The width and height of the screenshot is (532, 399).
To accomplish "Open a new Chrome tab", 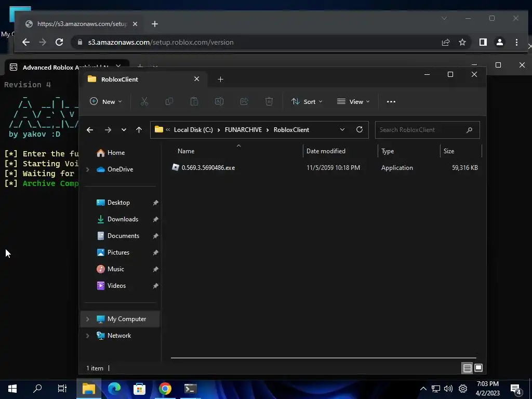I will click(x=155, y=24).
